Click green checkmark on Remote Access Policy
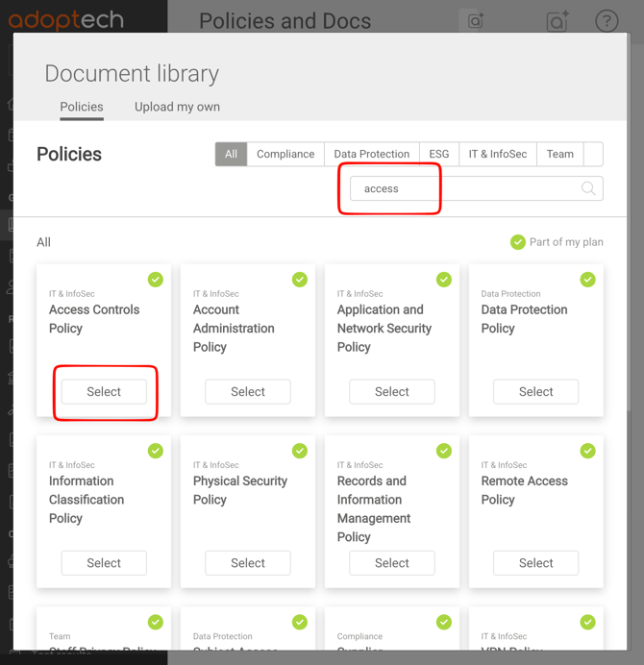644x665 pixels. coord(587,451)
